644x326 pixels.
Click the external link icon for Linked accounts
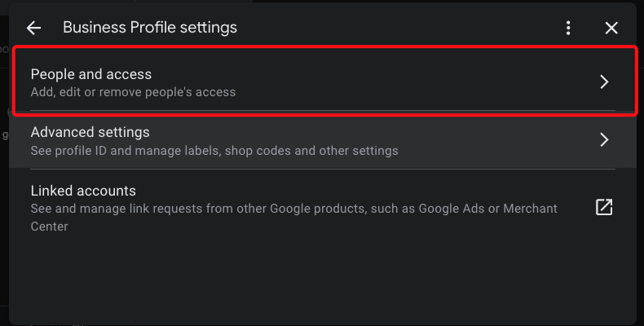point(604,207)
